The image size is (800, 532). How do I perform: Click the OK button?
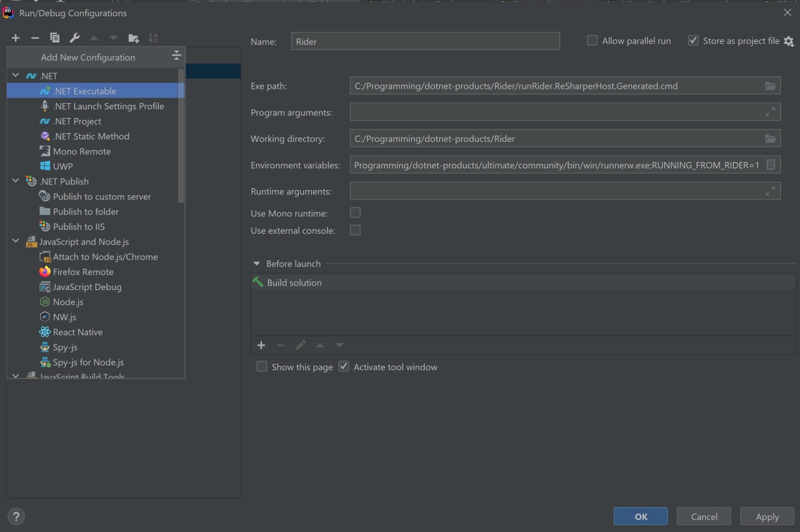tap(641, 516)
